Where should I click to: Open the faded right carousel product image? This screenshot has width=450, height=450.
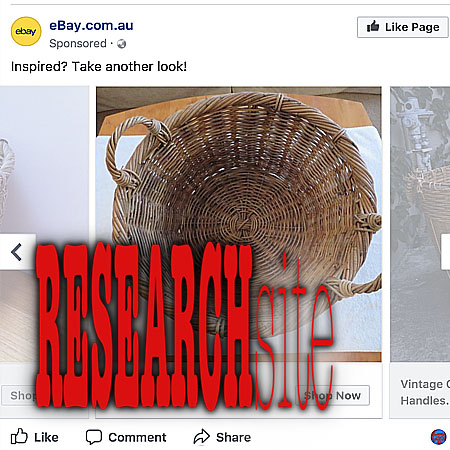coord(420,224)
